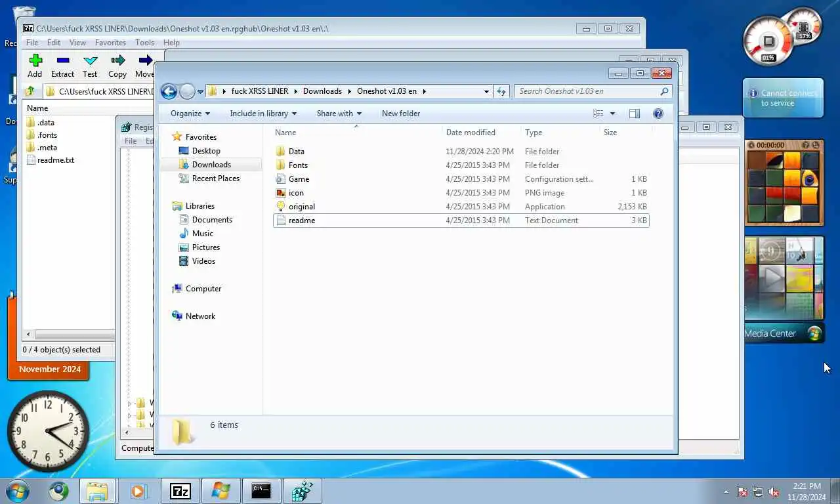Open 7-Zip Tools menu

click(x=144, y=43)
